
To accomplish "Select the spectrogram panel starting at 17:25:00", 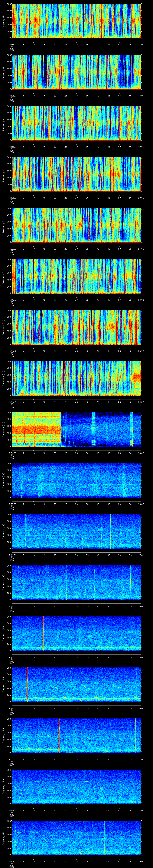I will 77,480.
